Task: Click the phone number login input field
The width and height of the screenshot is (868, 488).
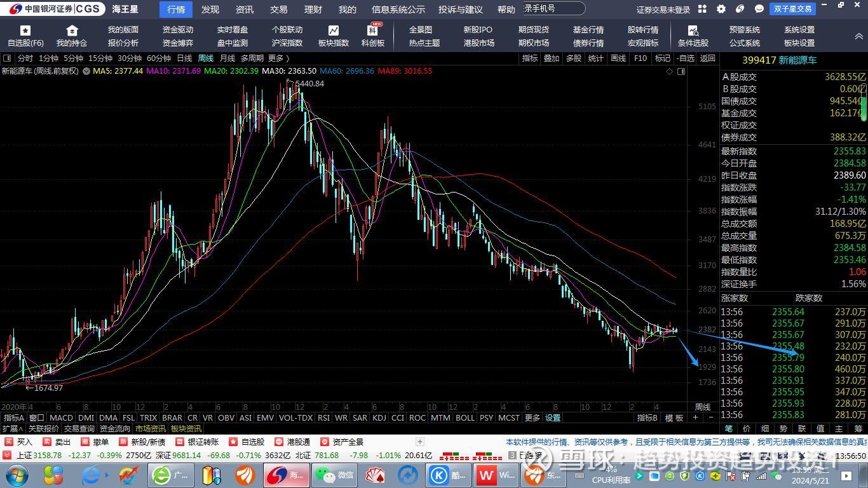Action: click(x=553, y=8)
